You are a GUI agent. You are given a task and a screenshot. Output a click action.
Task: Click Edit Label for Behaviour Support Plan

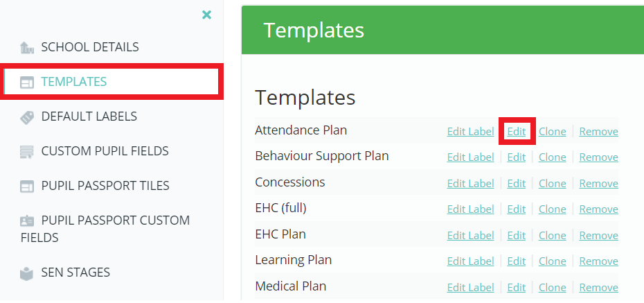(470, 157)
